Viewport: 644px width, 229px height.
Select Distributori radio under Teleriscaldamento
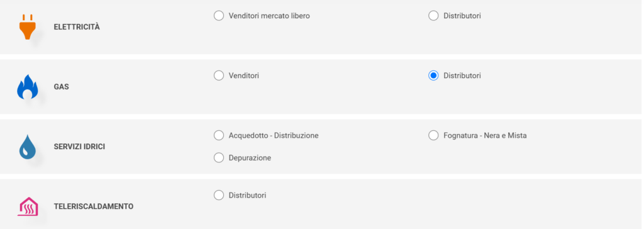click(x=219, y=195)
